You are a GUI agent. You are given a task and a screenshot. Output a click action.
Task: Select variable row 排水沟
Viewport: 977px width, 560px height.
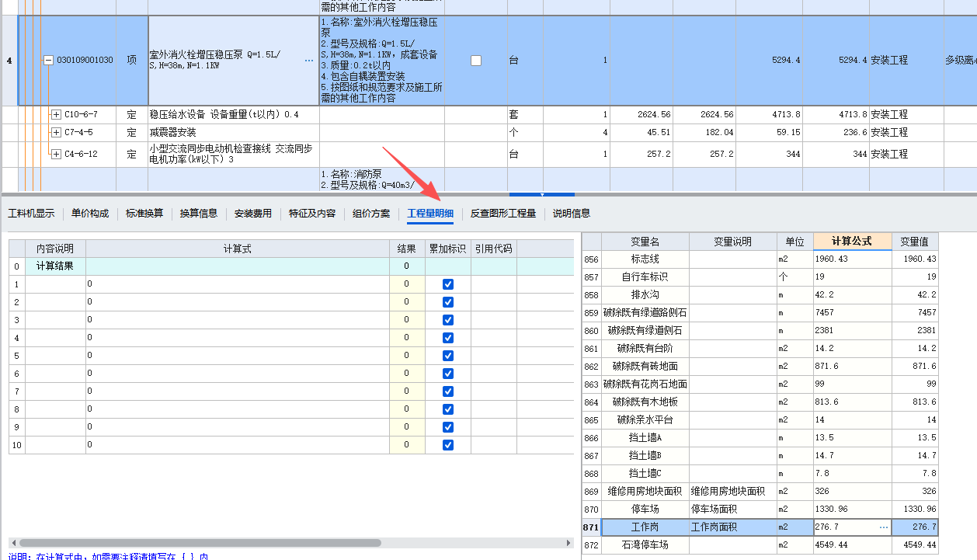click(x=760, y=295)
